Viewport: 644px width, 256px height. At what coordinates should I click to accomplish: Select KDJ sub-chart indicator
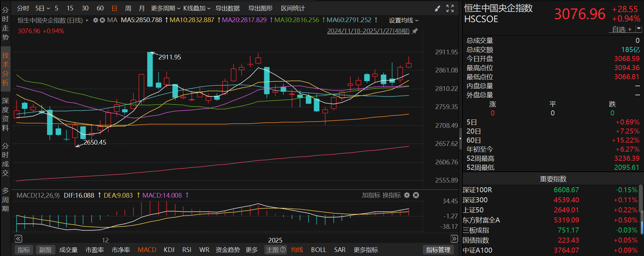[x=169, y=250]
